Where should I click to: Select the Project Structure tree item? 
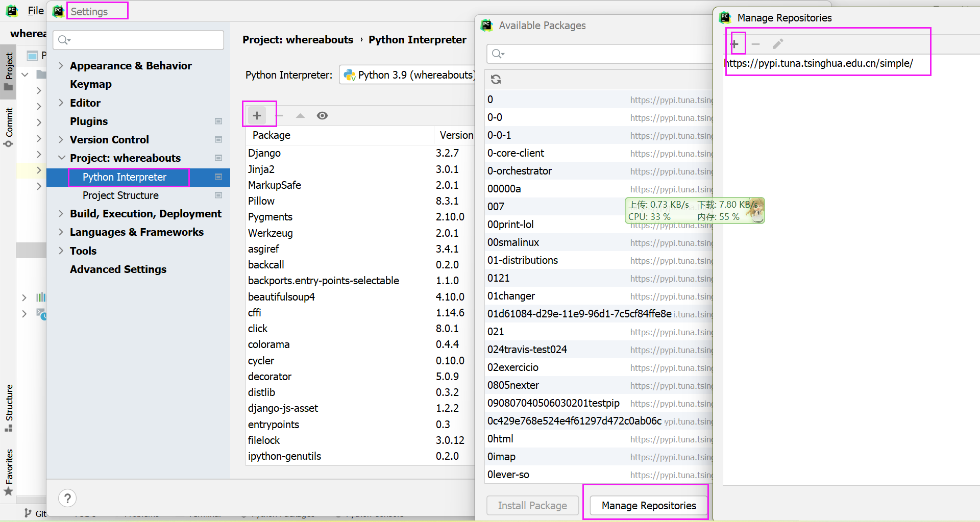click(120, 195)
